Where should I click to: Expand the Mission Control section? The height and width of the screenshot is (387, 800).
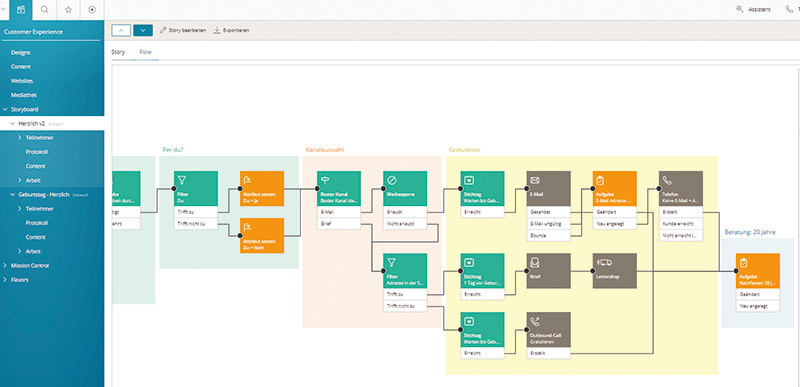point(6,265)
